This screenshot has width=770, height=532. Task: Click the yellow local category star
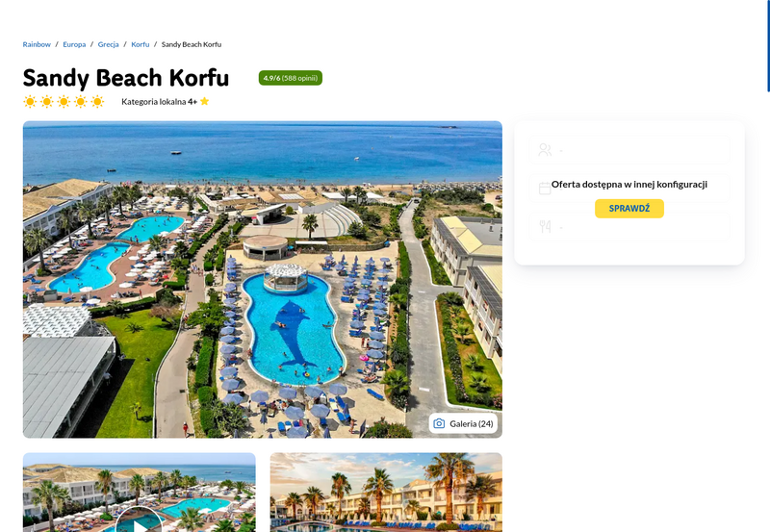pyautogui.click(x=205, y=101)
